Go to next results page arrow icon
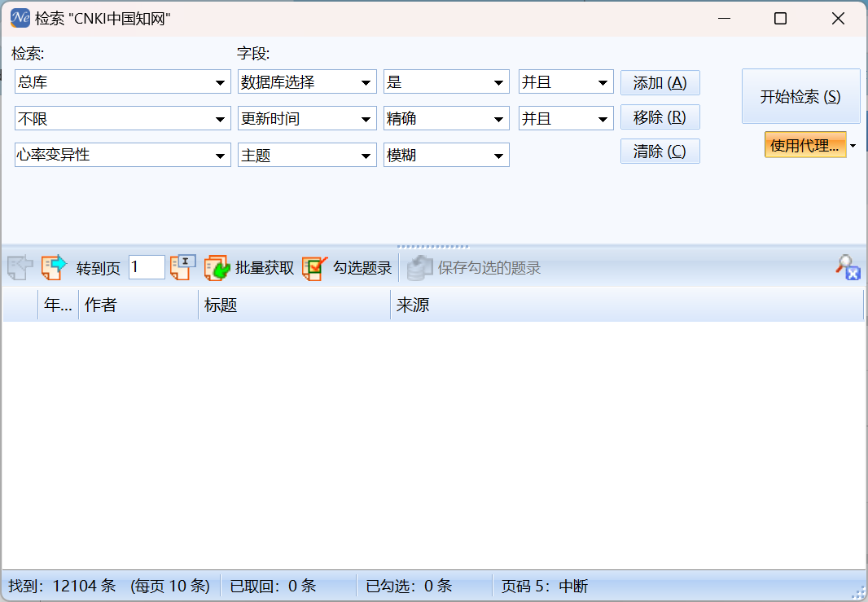868x602 pixels. coord(54,267)
